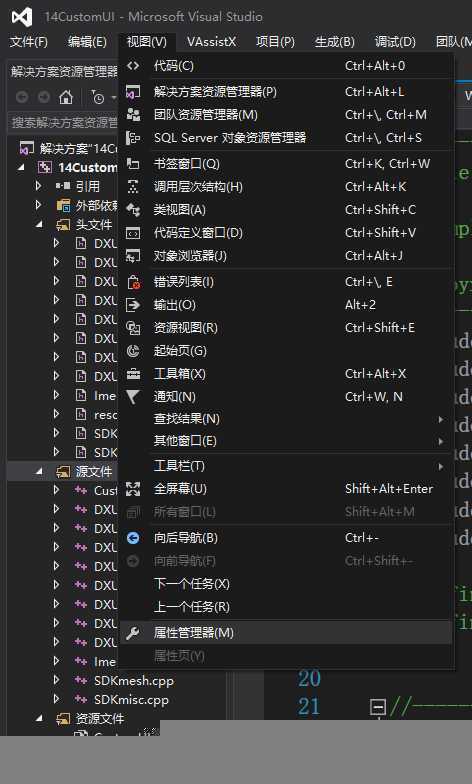472x784 pixels.
Task: Click the pending changes clock filter icon
Action: click(x=98, y=96)
